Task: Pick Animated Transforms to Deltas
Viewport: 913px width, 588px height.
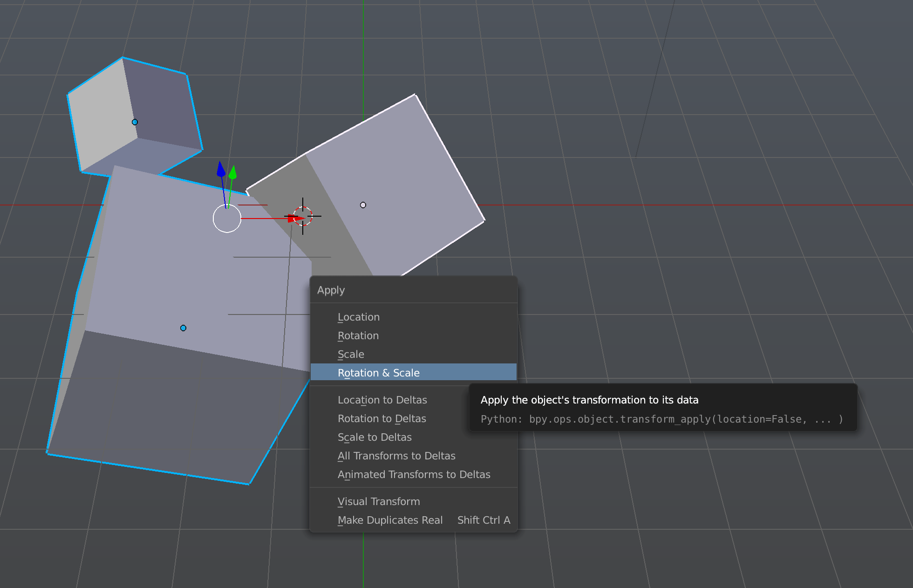Action: pos(414,474)
